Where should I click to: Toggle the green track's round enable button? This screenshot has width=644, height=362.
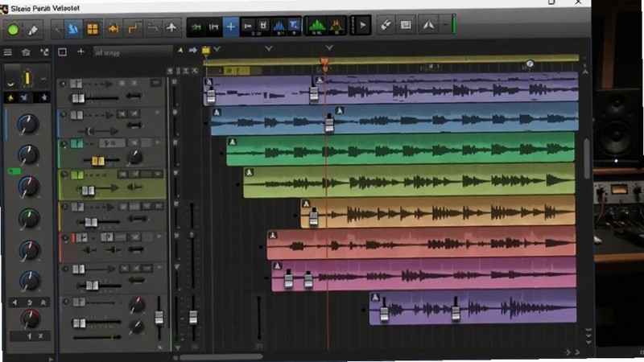(x=64, y=144)
